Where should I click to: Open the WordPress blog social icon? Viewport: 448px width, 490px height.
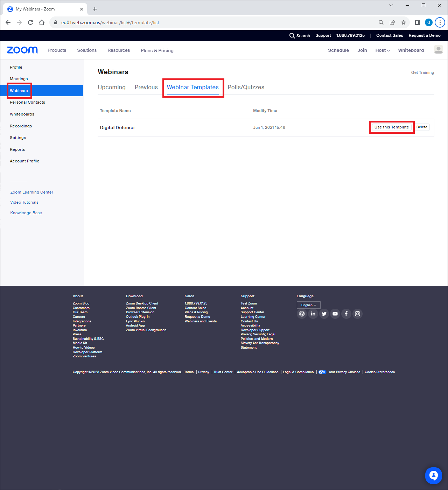302,314
